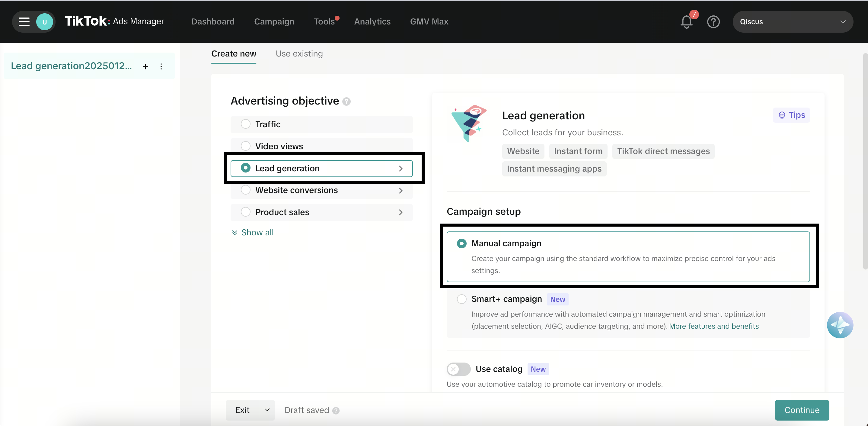Expand Website conversions chevron arrow

pyautogui.click(x=400, y=191)
